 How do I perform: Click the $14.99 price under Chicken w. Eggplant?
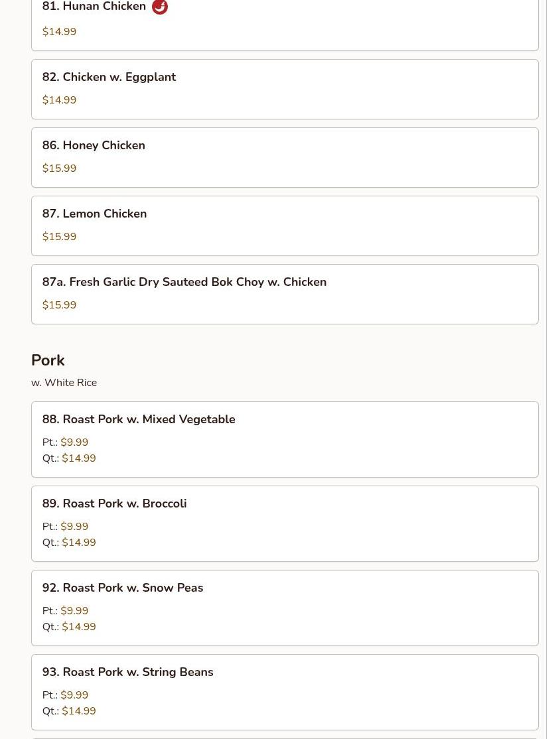(59, 100)
